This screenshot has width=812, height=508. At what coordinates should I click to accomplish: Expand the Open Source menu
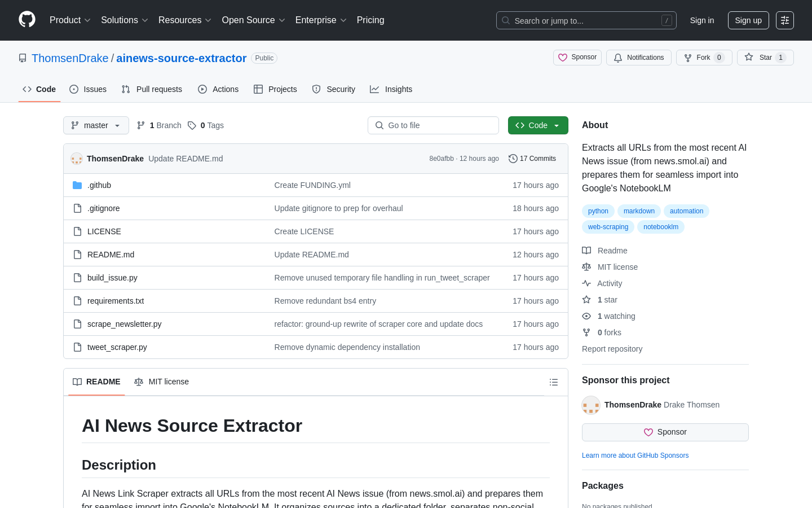click(x=254, y=20)
